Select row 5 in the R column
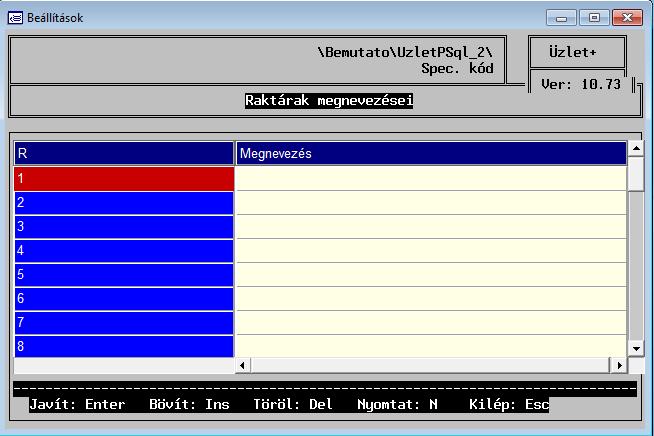Screen dimensions: 654x436 pos(124,275)
